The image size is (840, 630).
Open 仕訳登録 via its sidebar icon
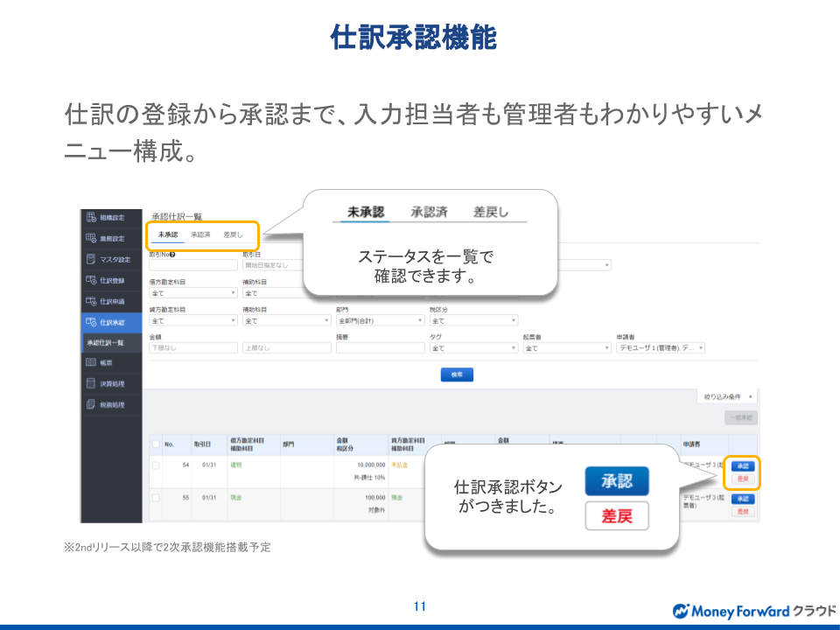click(90, 280)
